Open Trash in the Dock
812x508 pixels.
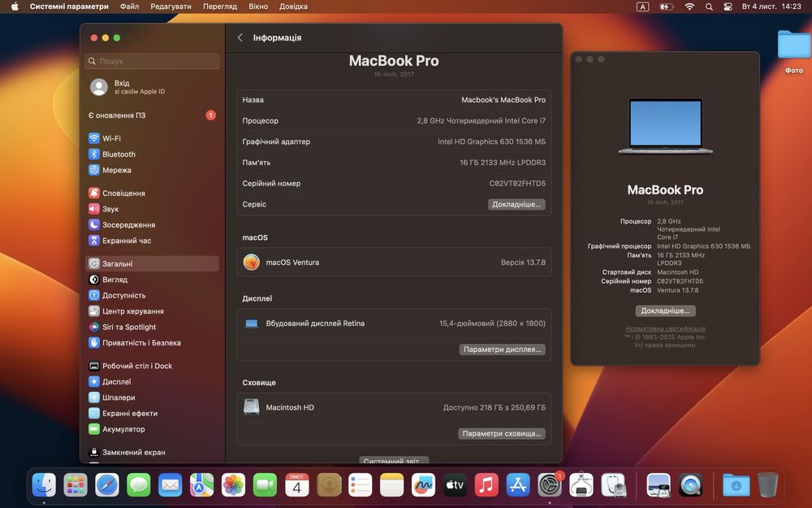click(767, 485)
